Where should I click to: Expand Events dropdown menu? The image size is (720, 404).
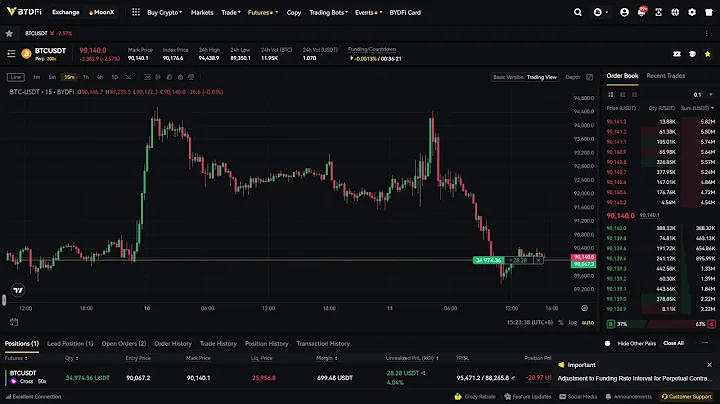pyautogui.click(x=368, y=12)
